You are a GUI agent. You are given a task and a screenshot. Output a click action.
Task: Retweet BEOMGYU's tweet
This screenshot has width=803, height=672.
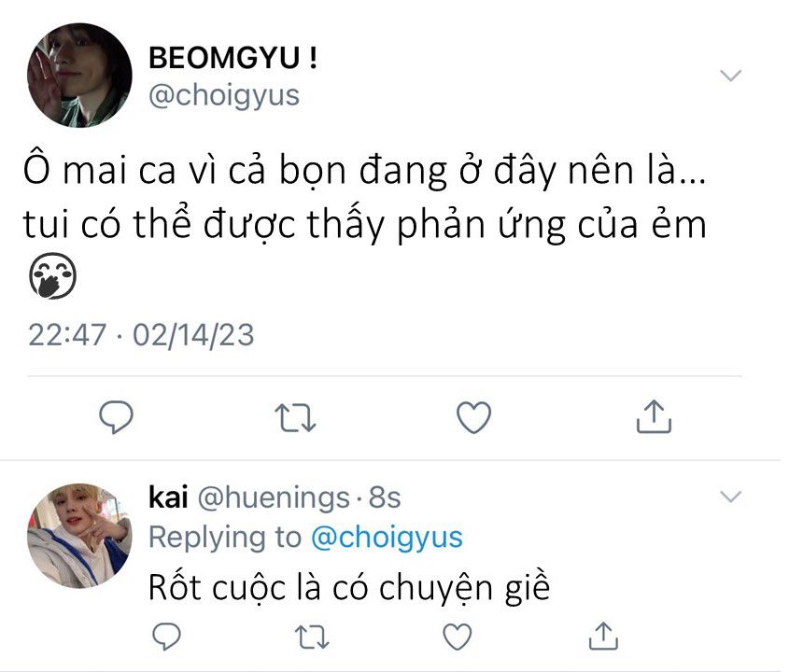[296, 417]
